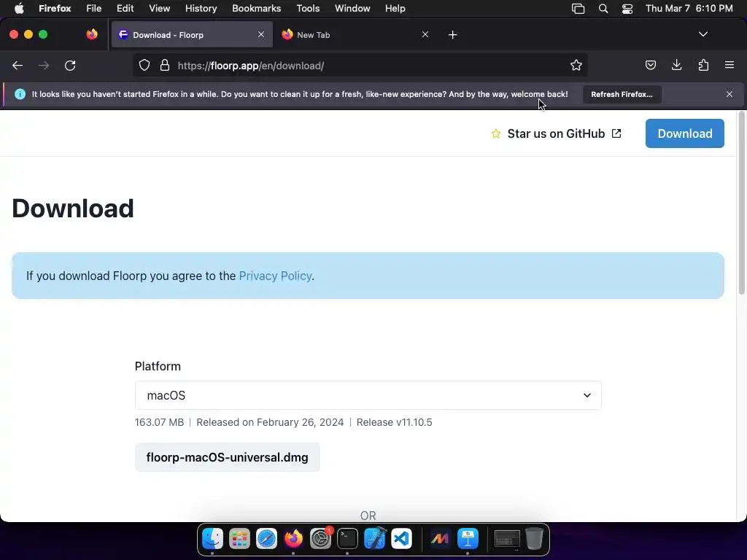Open Spotlight search in the menu bar
Viewport: 747px width, 560px height.
(x=603, y=9)
